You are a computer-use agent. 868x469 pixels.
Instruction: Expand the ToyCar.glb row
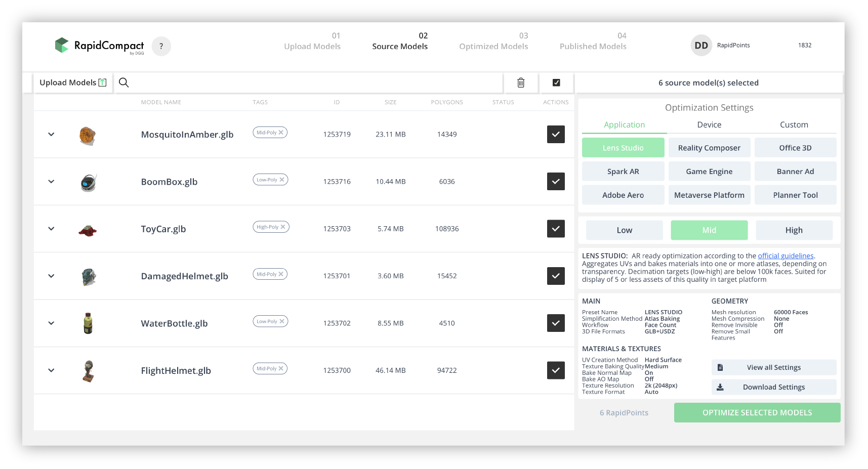click(51, 229)
